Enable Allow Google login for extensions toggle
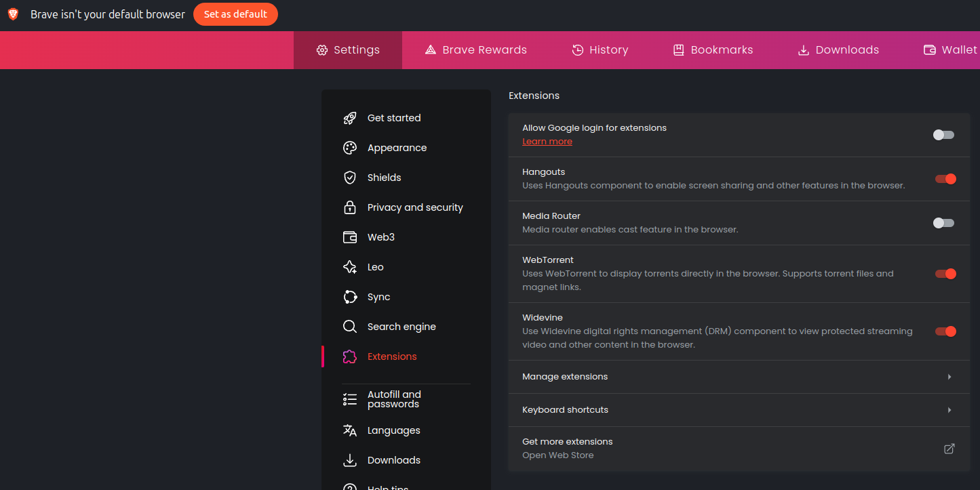 tap(943, 135)
